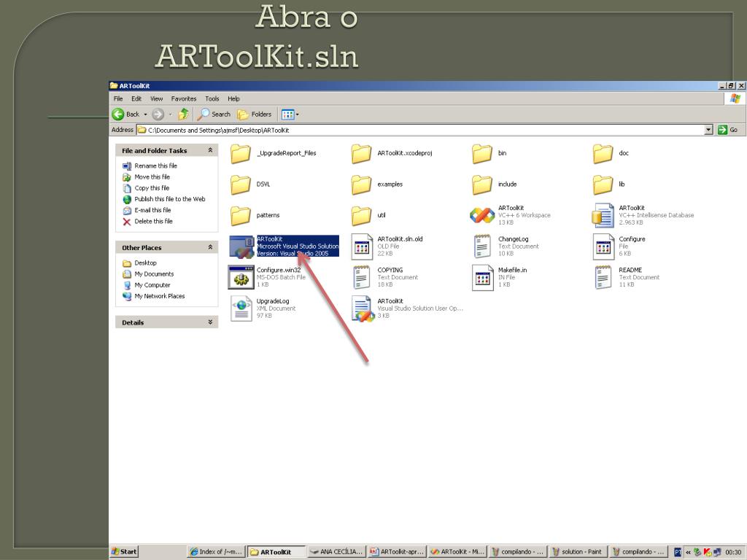Image resolution: width=747 pixels, height=560 pixels.
Task: Go up one folder level icon
Action: [x=183, y=114]
